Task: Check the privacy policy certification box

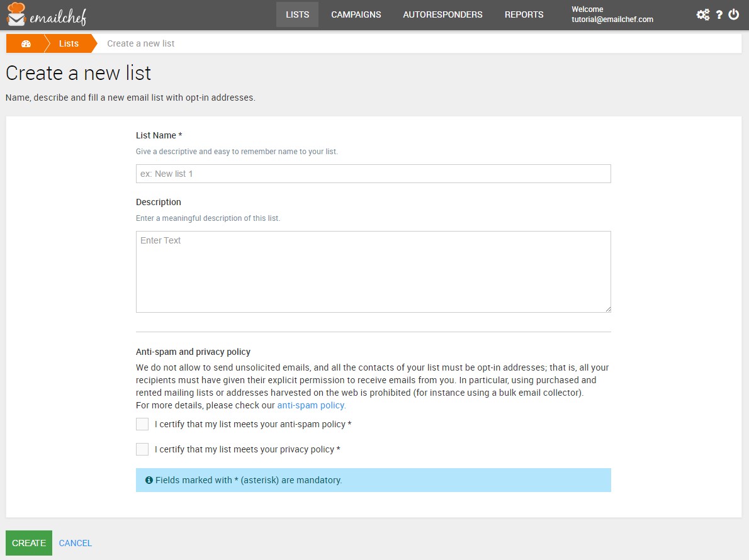Action: point(142,449)
